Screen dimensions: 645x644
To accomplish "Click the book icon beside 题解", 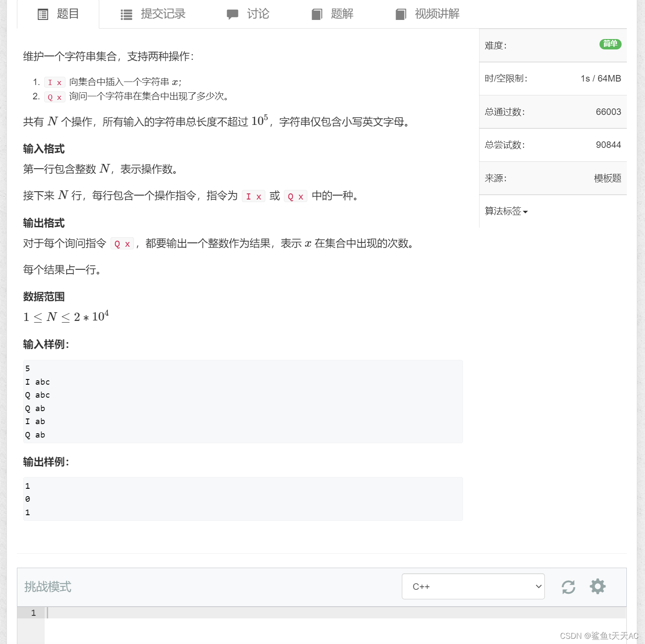I will [317, 14].
